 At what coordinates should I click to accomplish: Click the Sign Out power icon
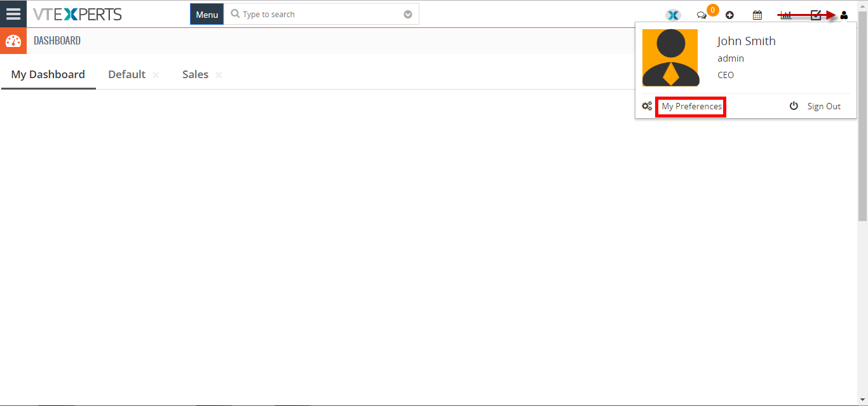tap(794, 106)
